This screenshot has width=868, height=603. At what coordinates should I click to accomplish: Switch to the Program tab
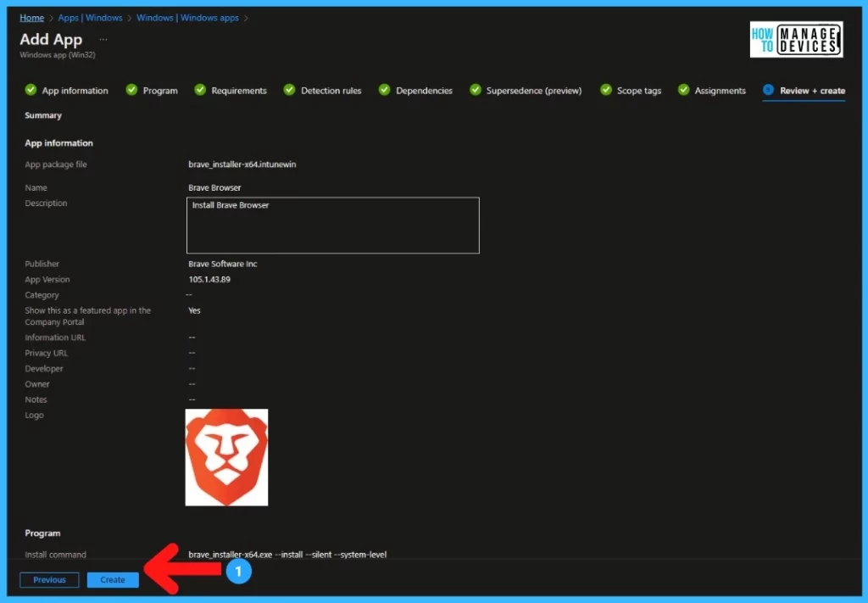point(160,91)
